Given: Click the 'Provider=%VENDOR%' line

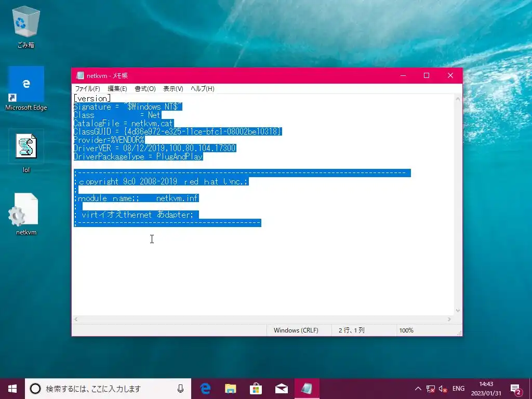Looking at the screenshot, I should [109, 140].
